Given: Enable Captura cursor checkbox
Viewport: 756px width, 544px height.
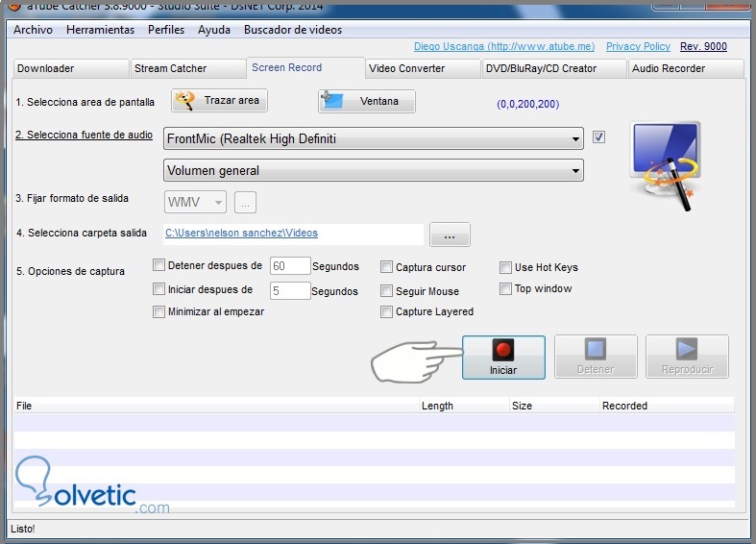Looking at the screenshot, I should (386, 266).
